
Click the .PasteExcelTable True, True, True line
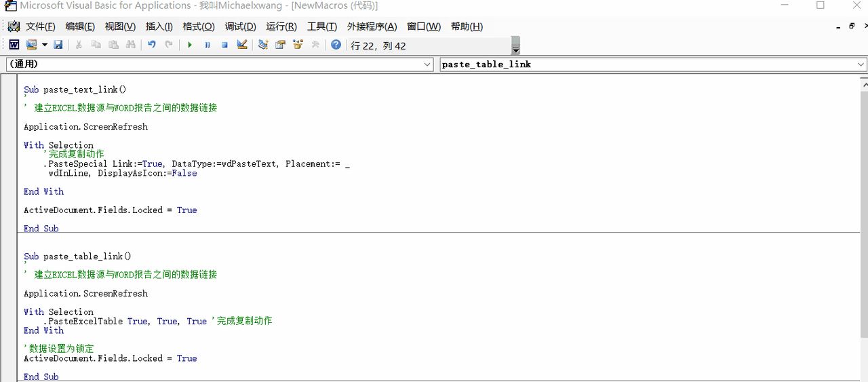[158, 321]
